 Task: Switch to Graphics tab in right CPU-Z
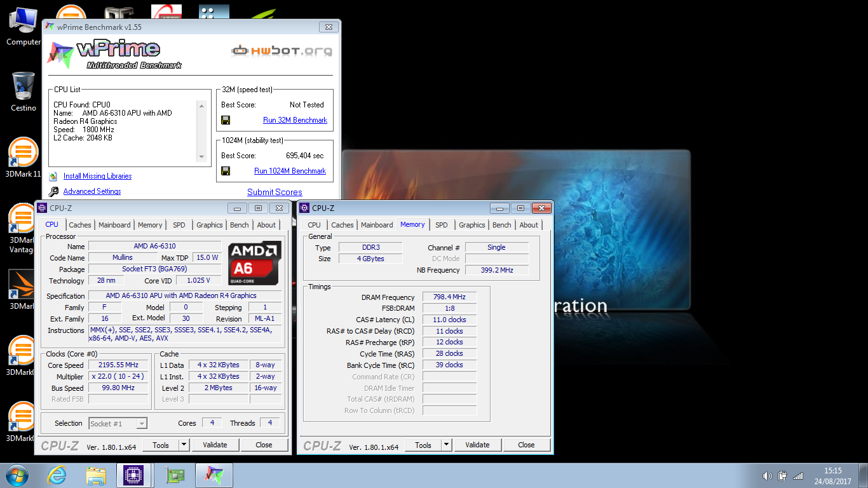pyautogui.click(x=472, y=225)
